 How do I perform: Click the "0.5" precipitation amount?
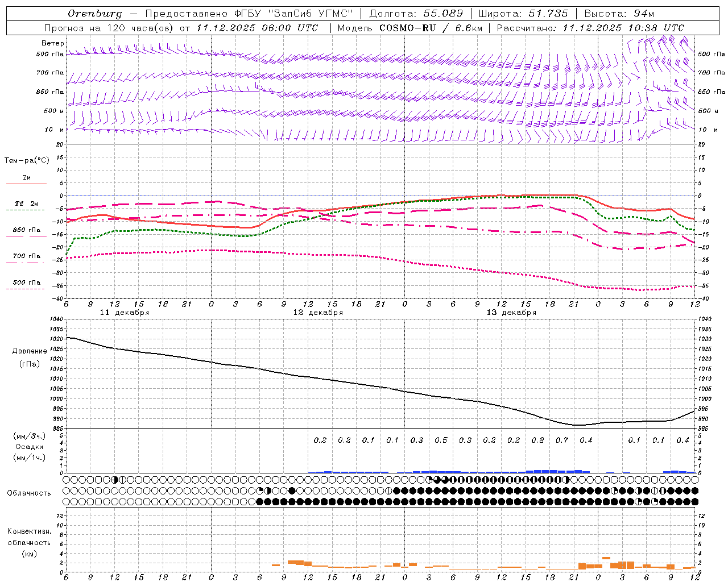[441, 440]
